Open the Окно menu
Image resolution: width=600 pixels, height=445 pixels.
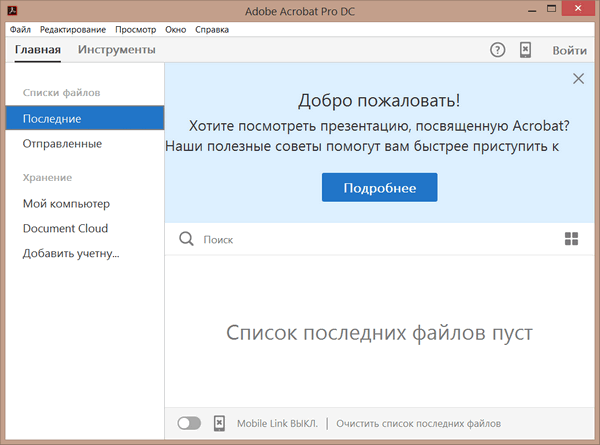point(176,29)
